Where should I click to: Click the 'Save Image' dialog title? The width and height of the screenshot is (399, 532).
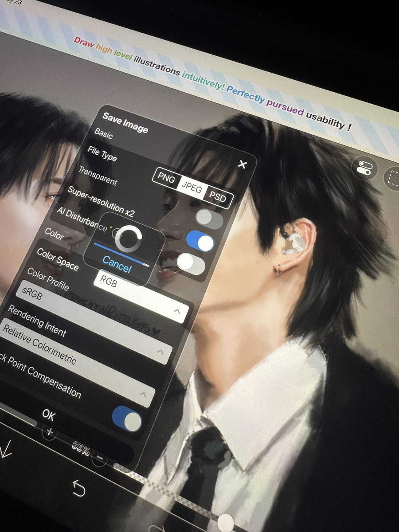[125, 122]
